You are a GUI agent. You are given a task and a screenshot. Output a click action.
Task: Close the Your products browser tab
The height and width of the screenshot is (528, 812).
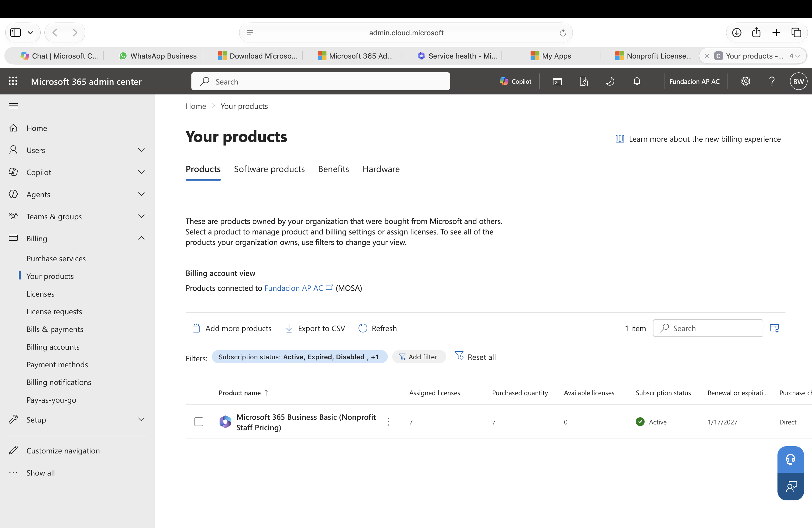click(707, 56)
